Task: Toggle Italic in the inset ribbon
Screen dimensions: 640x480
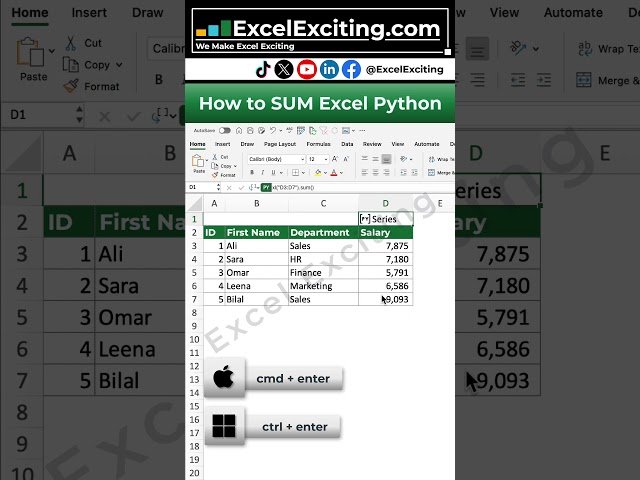Action: pyautogui.click(x=262, y=172)
